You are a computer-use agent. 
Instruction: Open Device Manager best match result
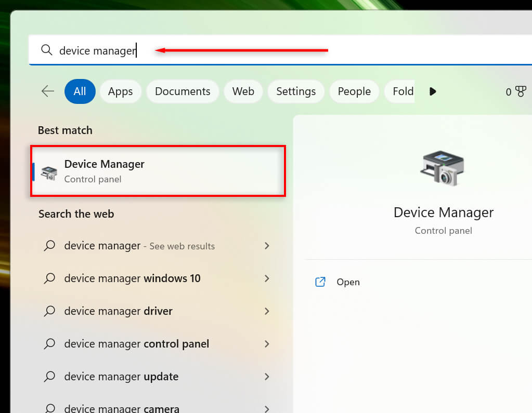pyautogui.click(x=158, y=171)
